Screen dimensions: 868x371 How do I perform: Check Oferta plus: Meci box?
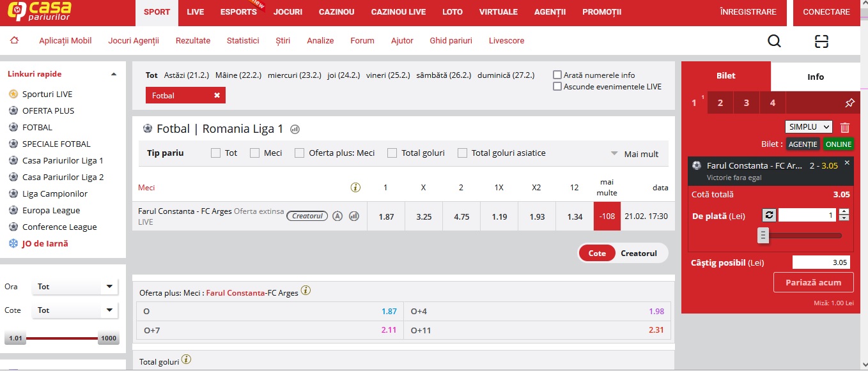(x=299, y=153)
